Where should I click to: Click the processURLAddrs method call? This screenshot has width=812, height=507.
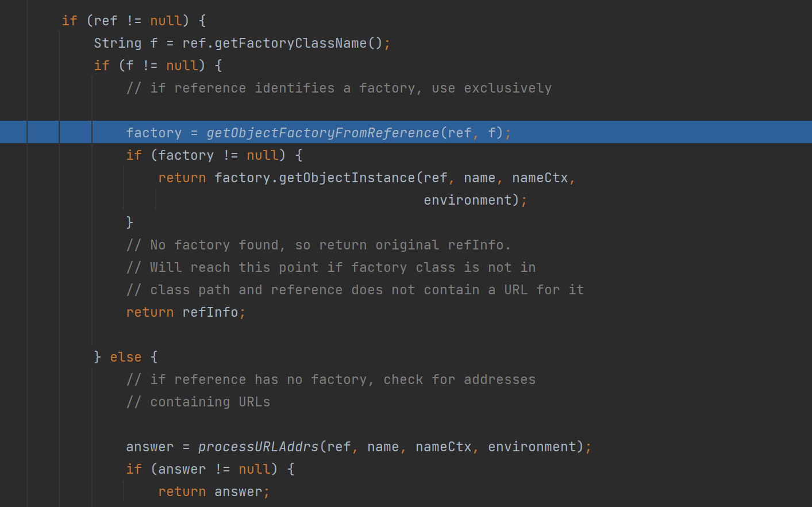pyautogui.click(x=258, y=447)
